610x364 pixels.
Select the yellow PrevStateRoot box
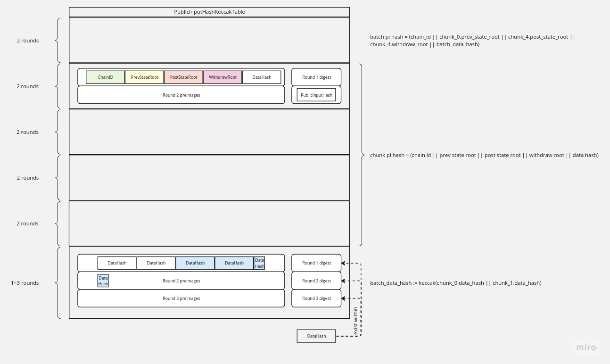click(x=145, y=77)
